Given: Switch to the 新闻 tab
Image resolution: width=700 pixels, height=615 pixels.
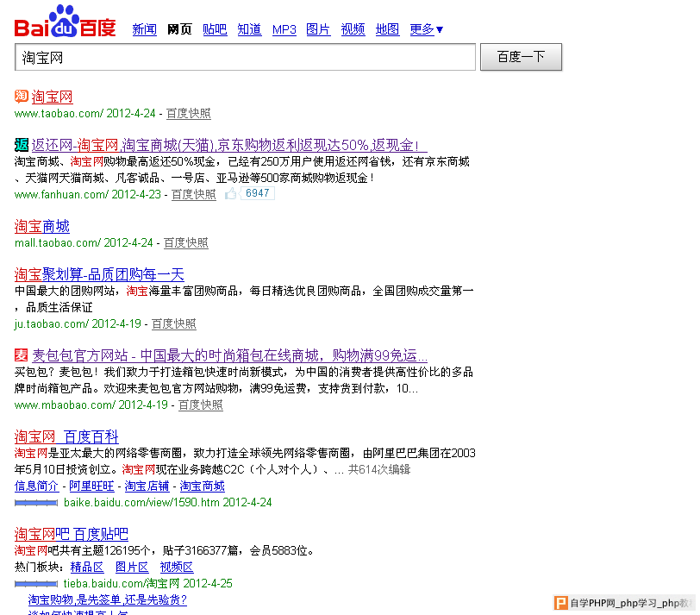Looking at the screenshot, I should pyautogui.click(x=145, y=29).
